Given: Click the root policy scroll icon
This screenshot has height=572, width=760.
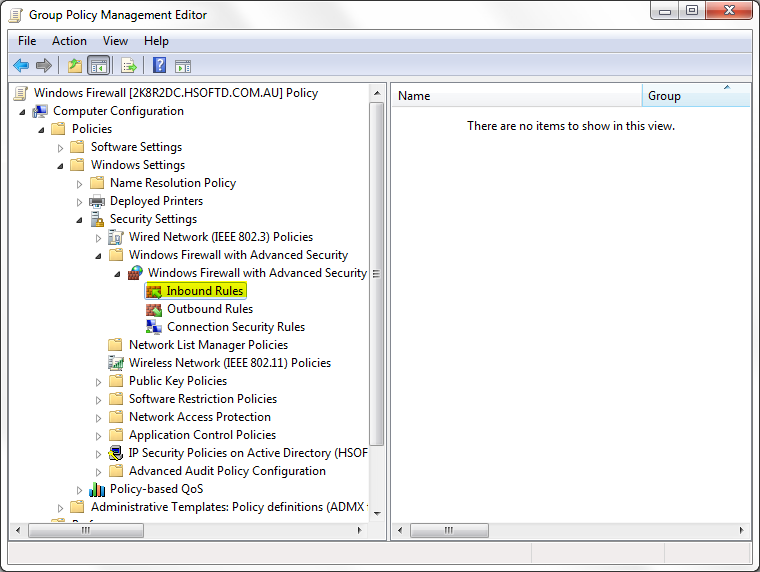Looking at the screenshot, I should [x=20, y=93].
